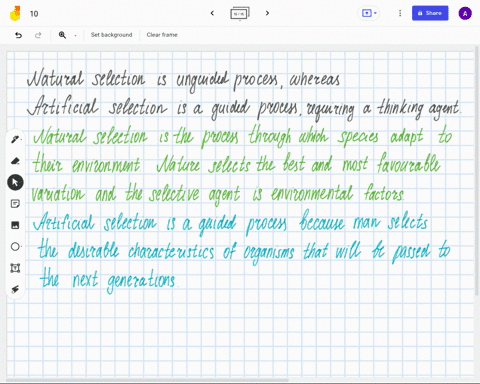Expand the zoom level dropdown arrow
The height and width of the screenshot is (384, 480).
75,35
